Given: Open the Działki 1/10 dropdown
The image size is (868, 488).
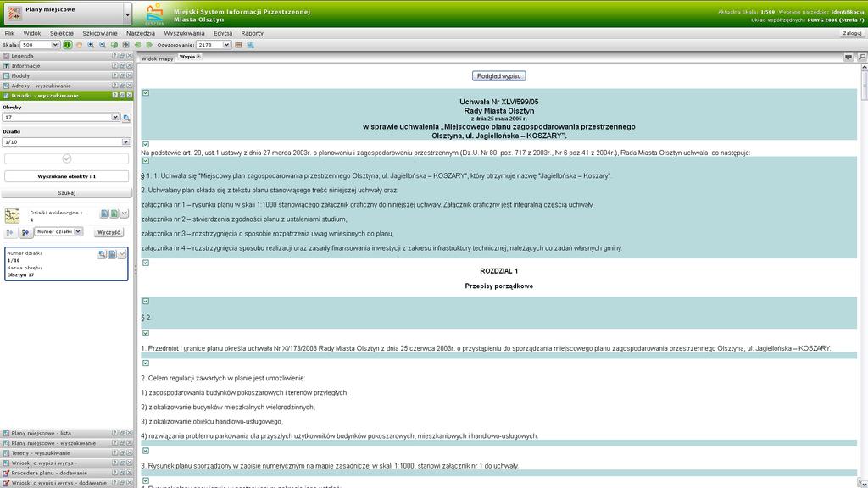Looking at the screenshot, I should click(125, 142).
